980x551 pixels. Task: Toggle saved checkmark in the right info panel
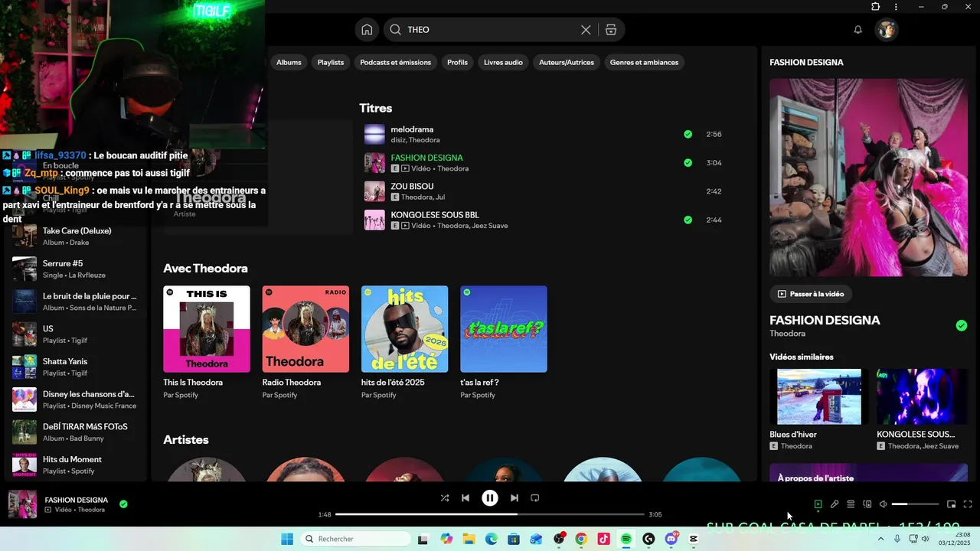point(962,325)
